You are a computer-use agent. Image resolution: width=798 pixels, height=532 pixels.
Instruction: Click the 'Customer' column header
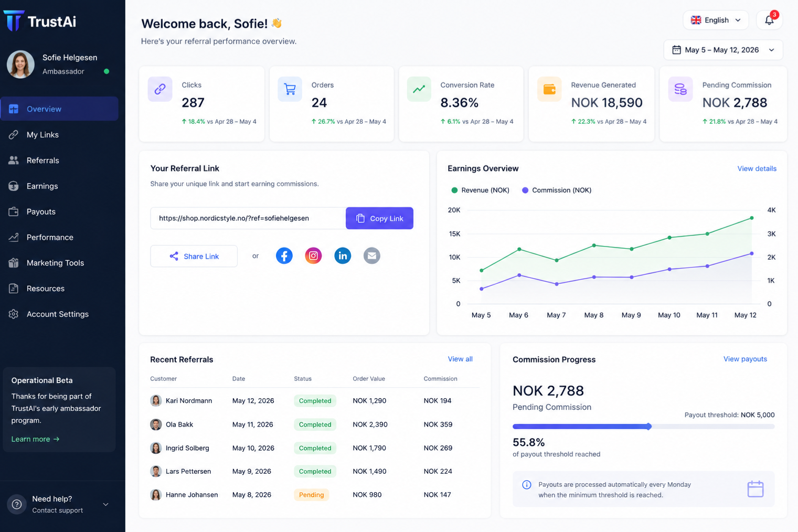[x=163, y=378]
